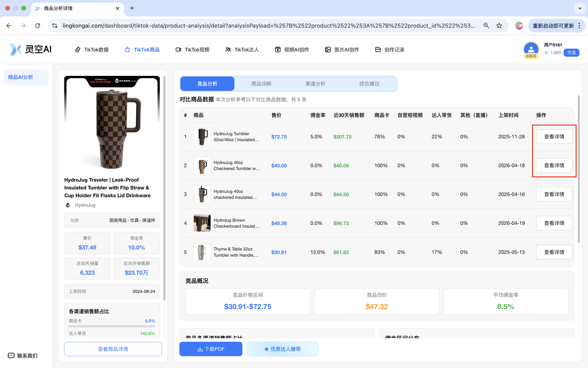Select 商品AI分析 in sidebar

[26, 77]
